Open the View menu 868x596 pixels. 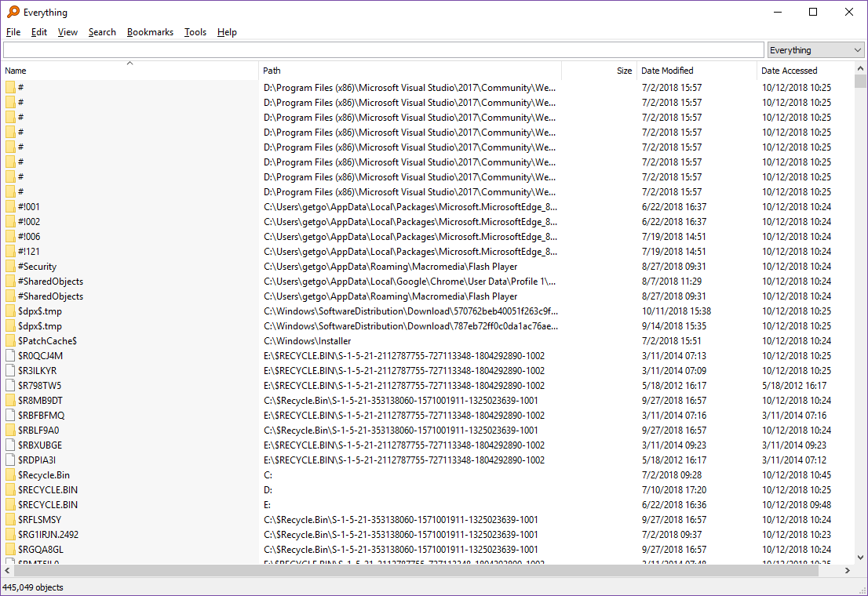(x=67, y=32)
